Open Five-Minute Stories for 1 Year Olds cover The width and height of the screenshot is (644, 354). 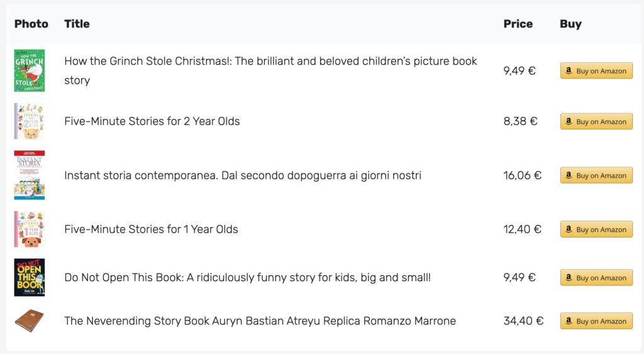(x=29, y=229)
